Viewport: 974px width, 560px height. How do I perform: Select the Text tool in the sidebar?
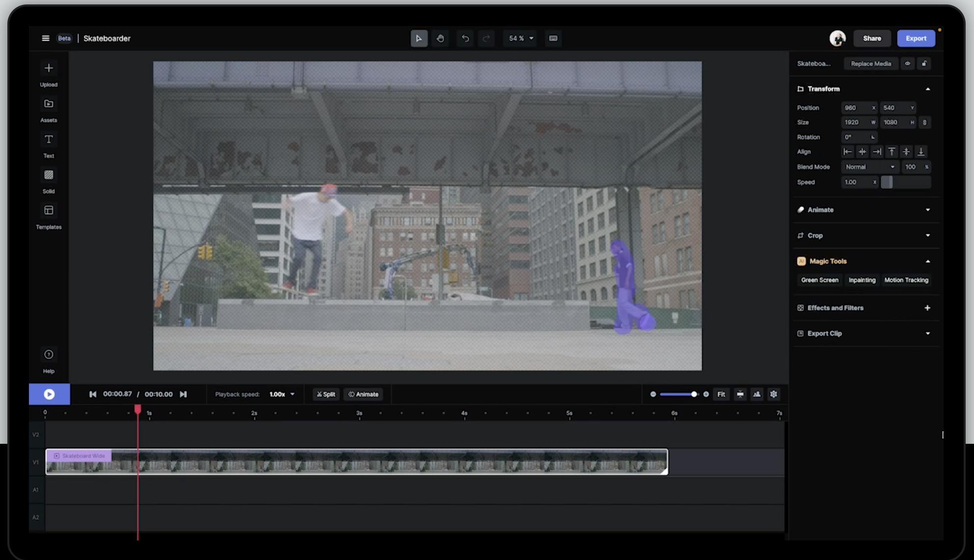click(49, 140)
